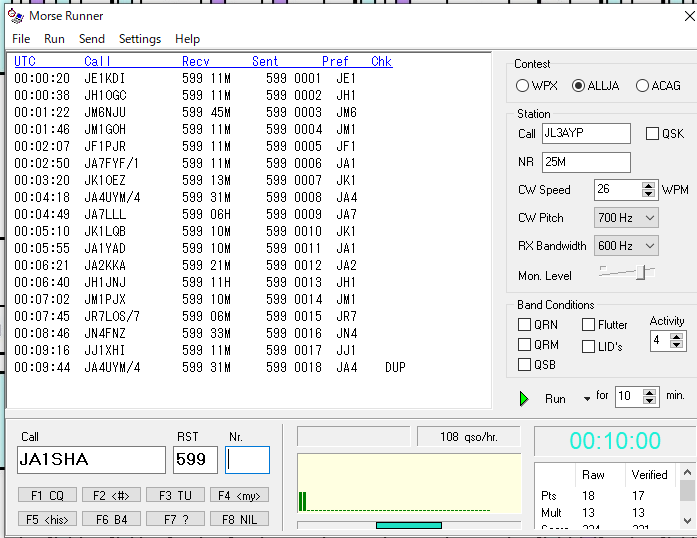Enable the QRM band condition
Viewport: 697px width, 538px height.
coord(525,345)
